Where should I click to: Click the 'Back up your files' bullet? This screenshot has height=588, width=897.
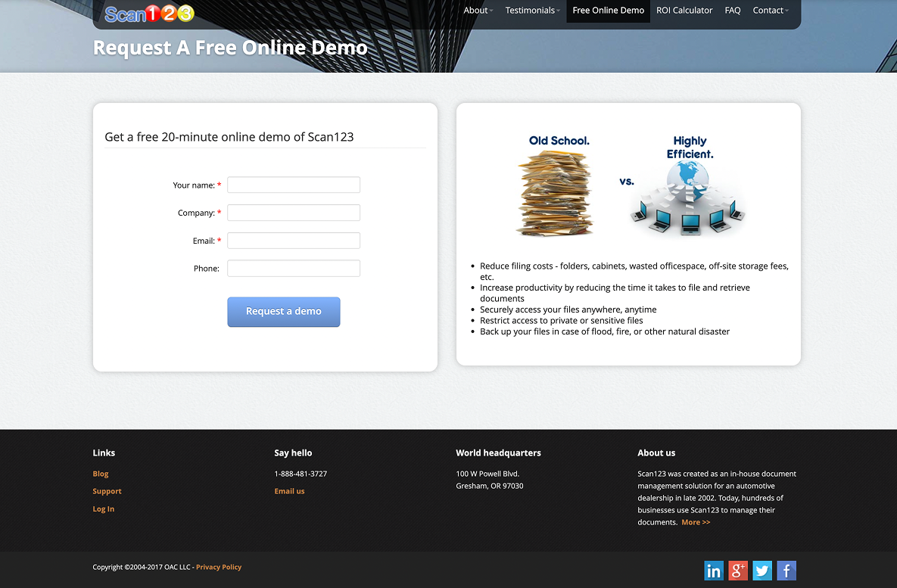coord(605,331)
